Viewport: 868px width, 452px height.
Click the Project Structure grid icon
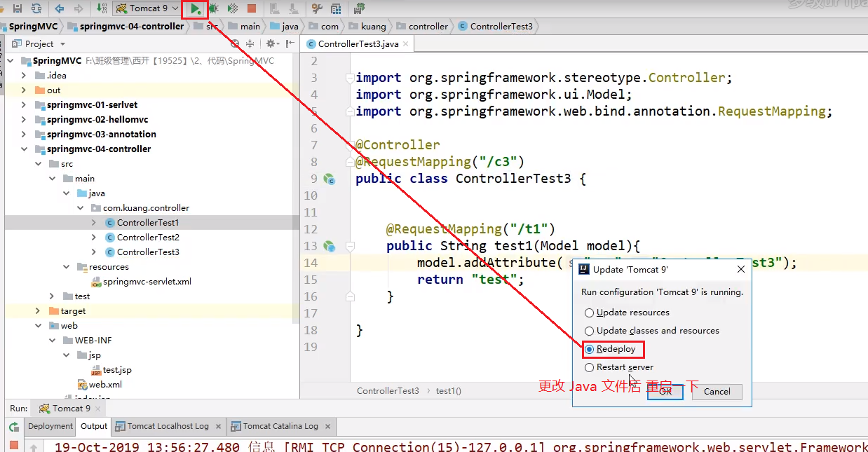point(336,8)
